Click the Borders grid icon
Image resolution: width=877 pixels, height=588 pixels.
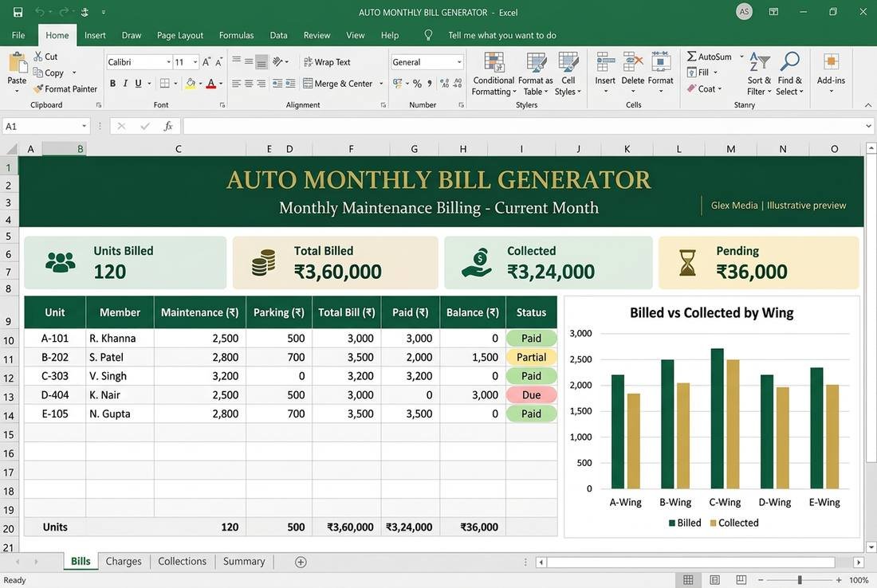click(x=164, y=84)
